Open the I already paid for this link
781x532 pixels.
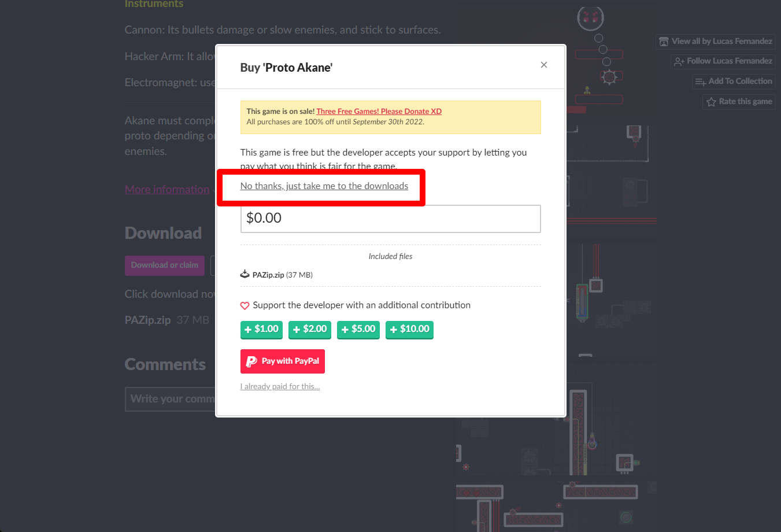tap(280, 386)
